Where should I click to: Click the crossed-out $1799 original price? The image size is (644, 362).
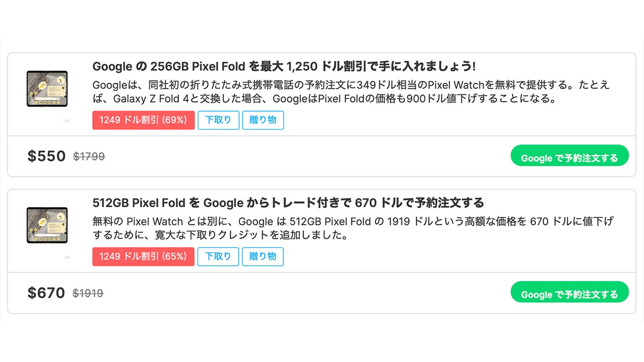pos(89,157)
